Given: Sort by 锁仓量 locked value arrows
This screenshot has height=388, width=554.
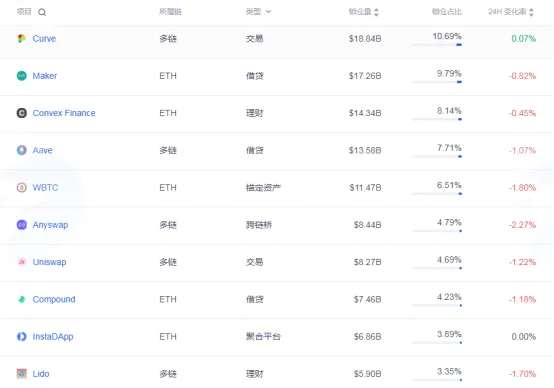Looking at the screenshot, I should [x=376, y=12].
